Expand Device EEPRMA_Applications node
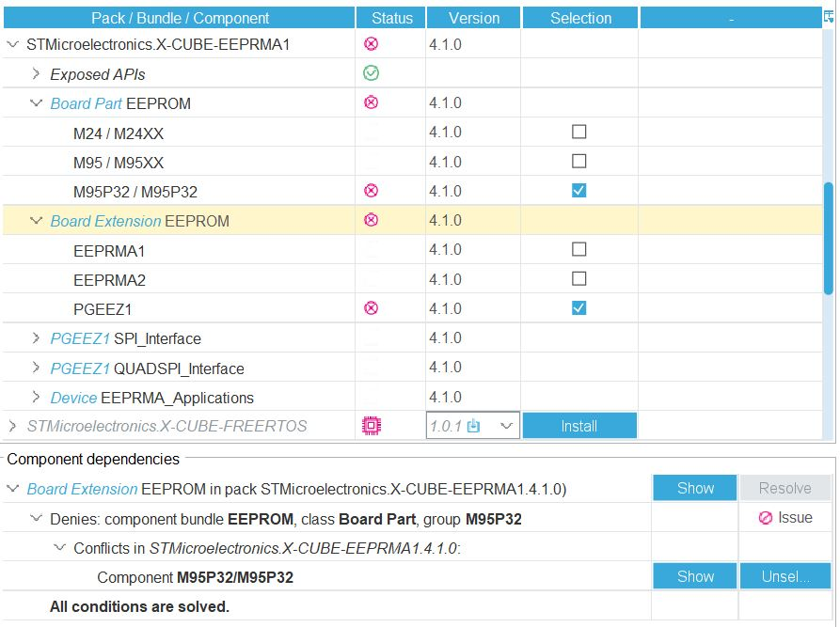The height and width of the screenshot is (627, 840). pyautogui.click(x=36, y=397)
